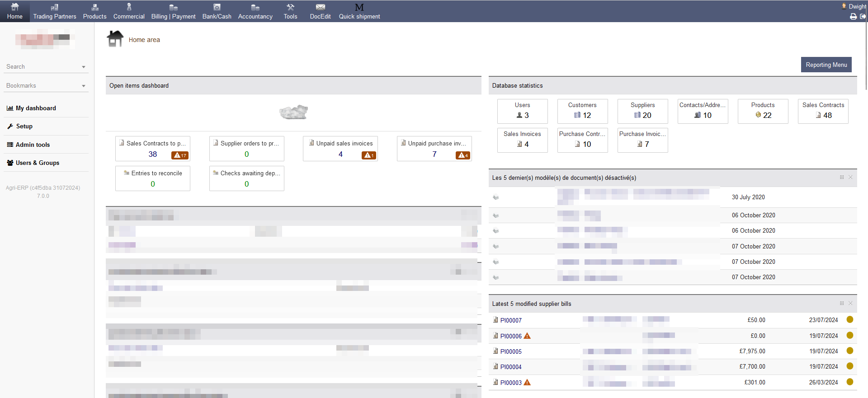The width and height of the screenshot is (868, 398).
Task: Open Billing | Payment menu
Action: pos(173,11)
